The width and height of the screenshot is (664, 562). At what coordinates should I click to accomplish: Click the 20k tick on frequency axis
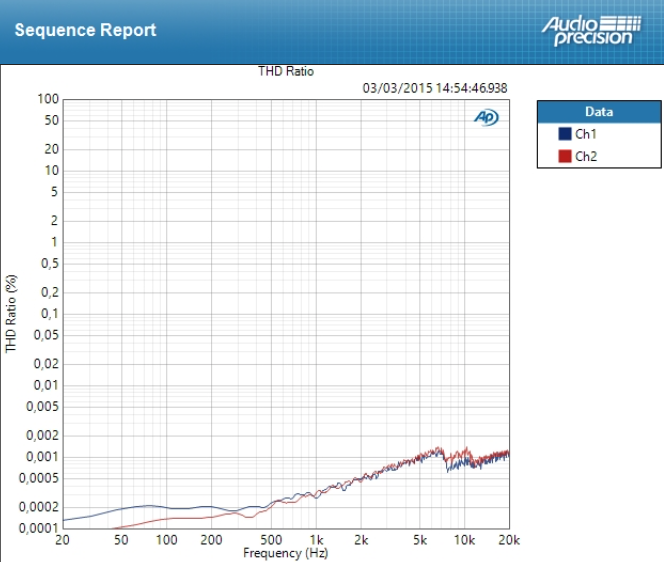coord(509,540)
